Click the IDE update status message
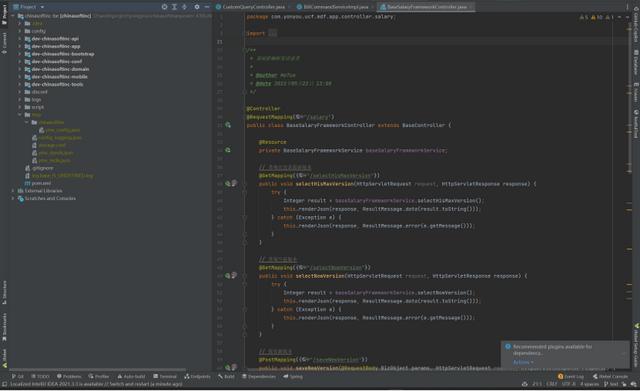Image resolution: width=640 pixels, height=391 pixels. pyautogui.click(x=96, y=384)
